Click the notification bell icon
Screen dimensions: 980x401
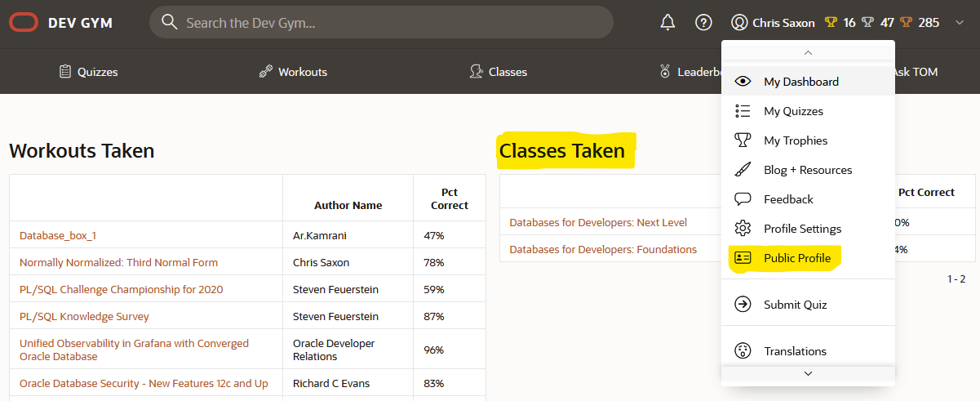coord(667,23)
